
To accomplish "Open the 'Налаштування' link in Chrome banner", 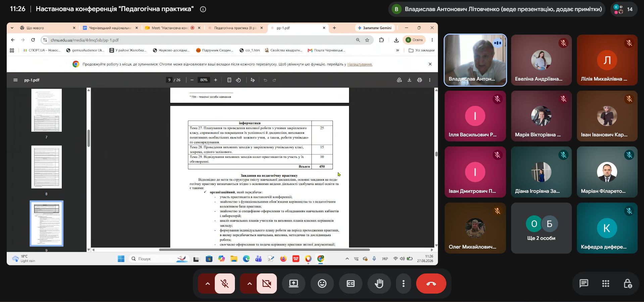I will 360,64.
